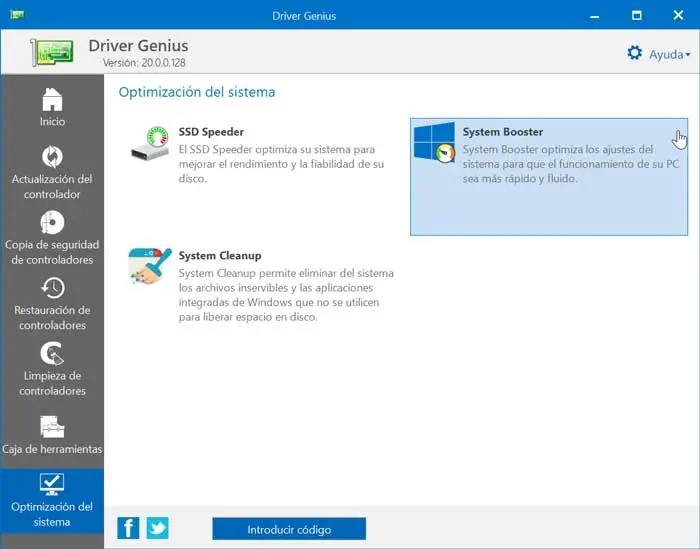
Task: Open the Inicio home icon
Action: coord(52,100)
